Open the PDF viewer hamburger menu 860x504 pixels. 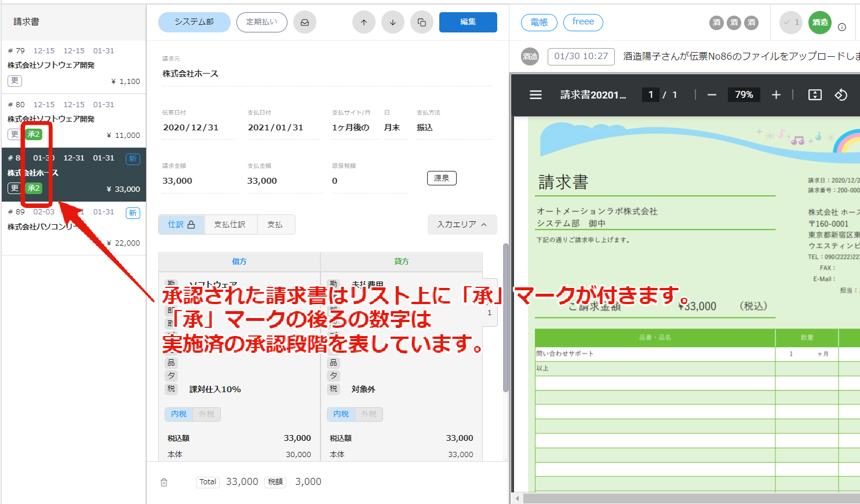(x=535, y=94)
